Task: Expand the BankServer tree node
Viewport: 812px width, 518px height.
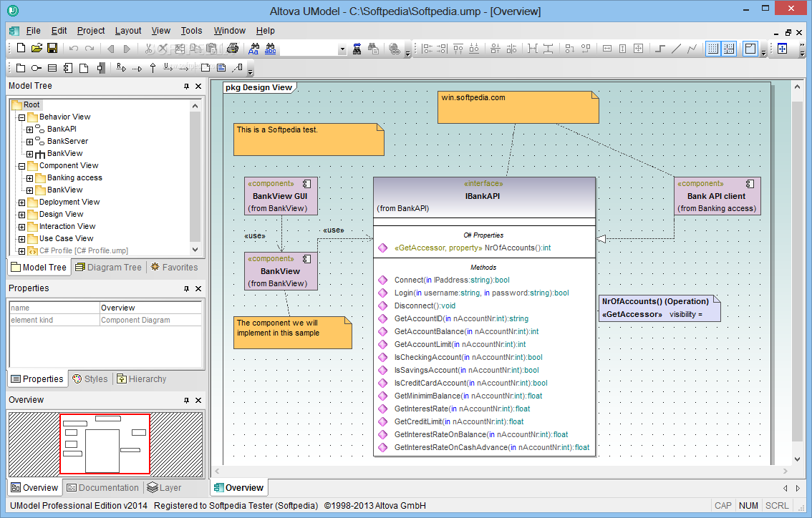Action: (29, 142)
